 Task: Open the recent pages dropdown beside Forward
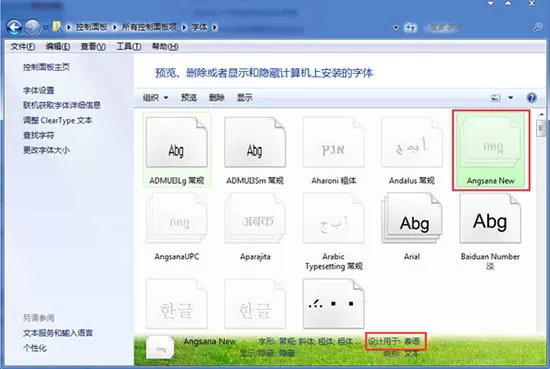click(x=45, y=27)
